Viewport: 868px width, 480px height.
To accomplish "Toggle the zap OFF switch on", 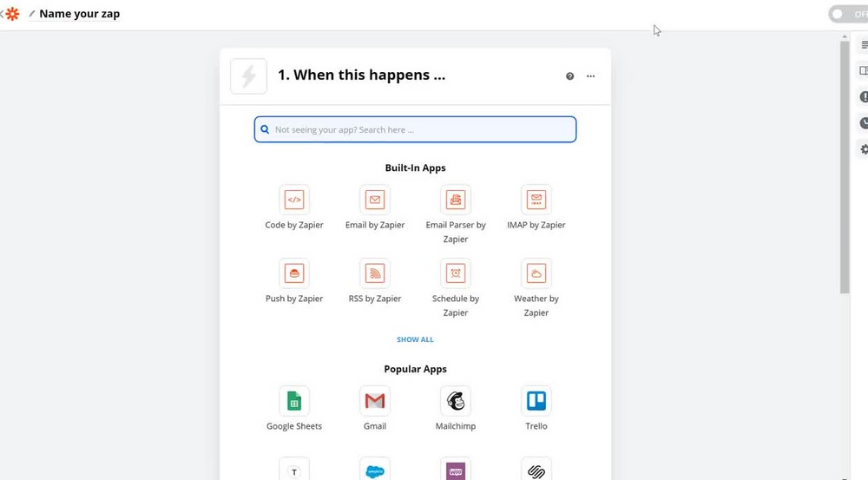I will coord(848,14).
